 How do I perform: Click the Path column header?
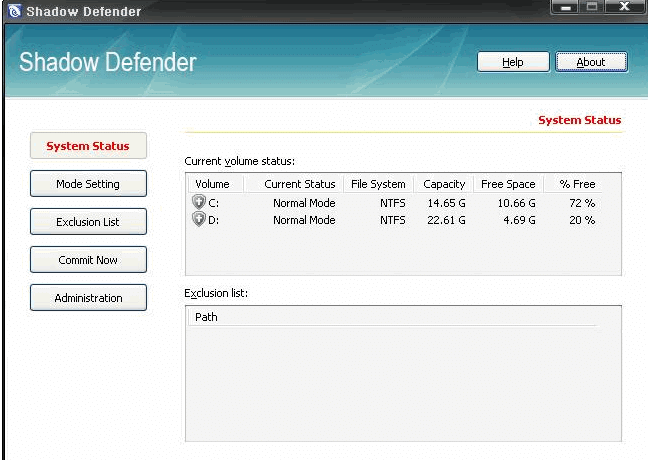point(393,317)
